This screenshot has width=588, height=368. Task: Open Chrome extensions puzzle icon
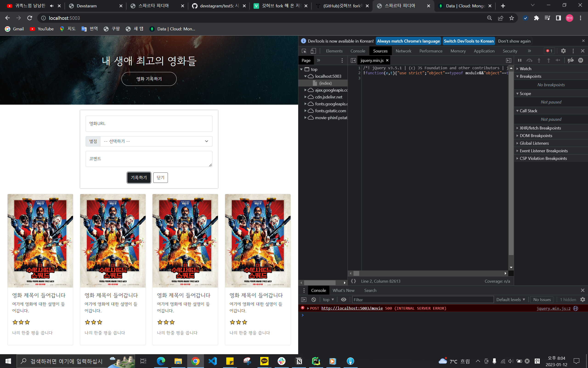coord(537,18)
